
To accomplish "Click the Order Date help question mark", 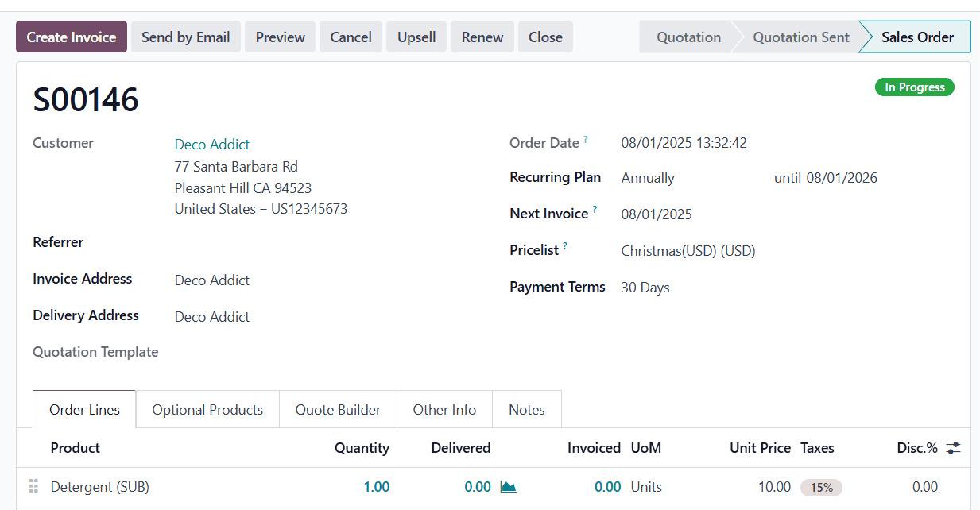I will point(586,140).
